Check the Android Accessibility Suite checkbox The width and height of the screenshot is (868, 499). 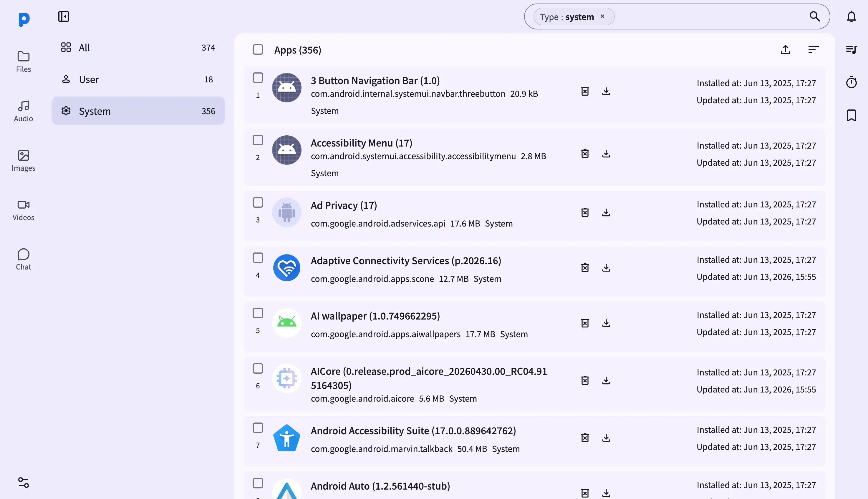[x=258, y=428]
